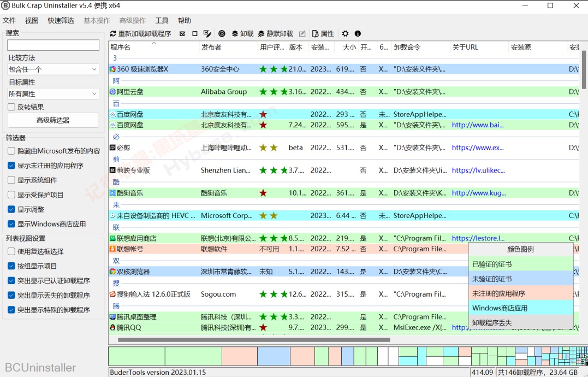
Task: Open the https://www.ex... link for 必剪
Action: pyautogui.click(x=478, y=148)
